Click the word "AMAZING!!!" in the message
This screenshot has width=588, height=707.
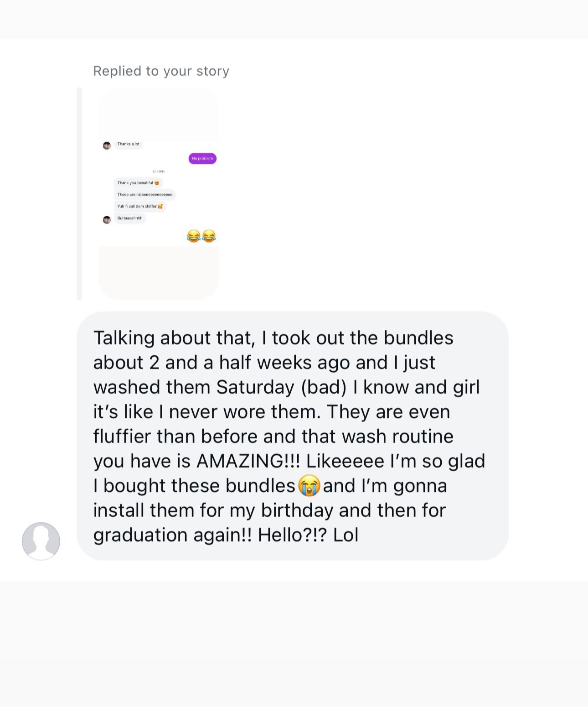click(x=248, y=461)
